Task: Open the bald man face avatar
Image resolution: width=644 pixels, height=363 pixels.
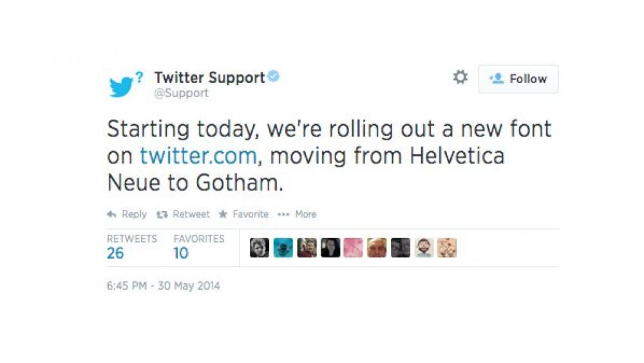Action: pos(377,248)
